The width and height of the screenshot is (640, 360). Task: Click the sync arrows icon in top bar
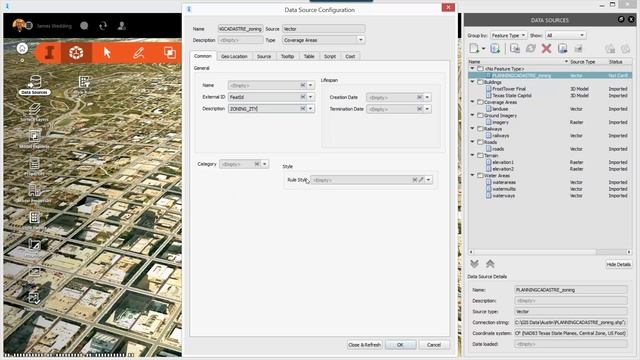click(103, 26)
